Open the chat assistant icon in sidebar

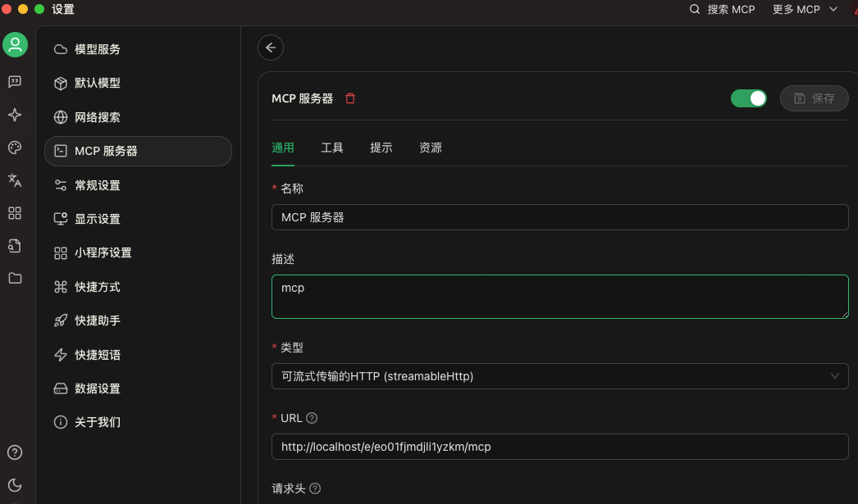click(15, 82)
